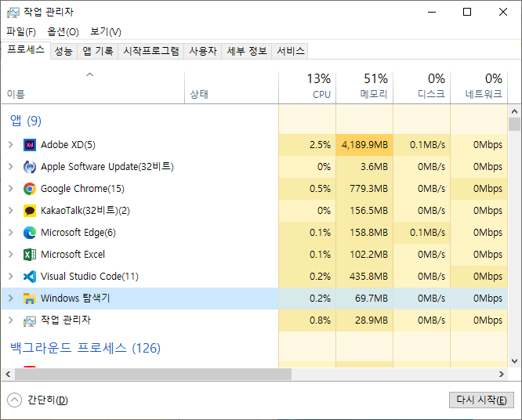Click the KakaoTalk icon

[30, 211]
